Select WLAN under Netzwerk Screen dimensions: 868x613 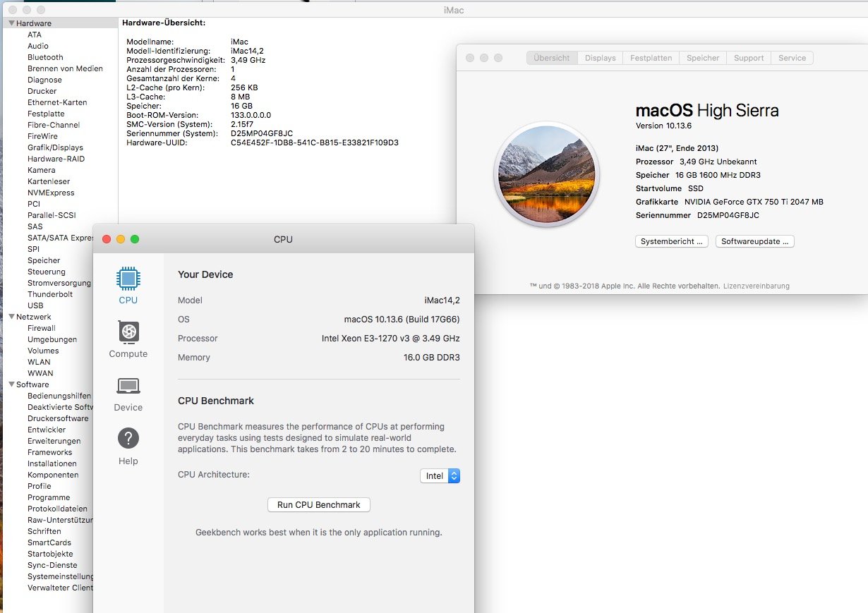[39, 362]
